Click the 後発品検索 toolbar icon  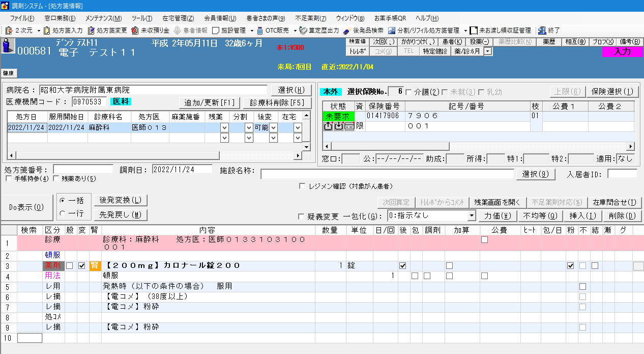tap(347, 31)
